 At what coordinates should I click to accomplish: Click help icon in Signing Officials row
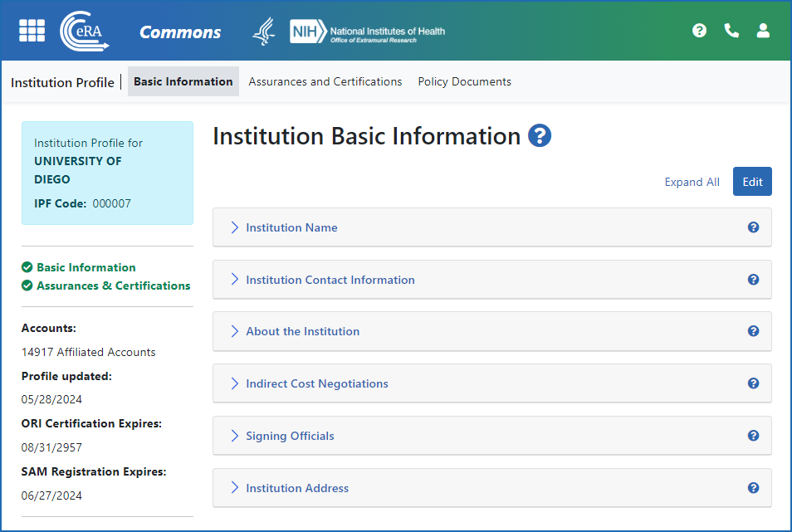click(753, 435)
